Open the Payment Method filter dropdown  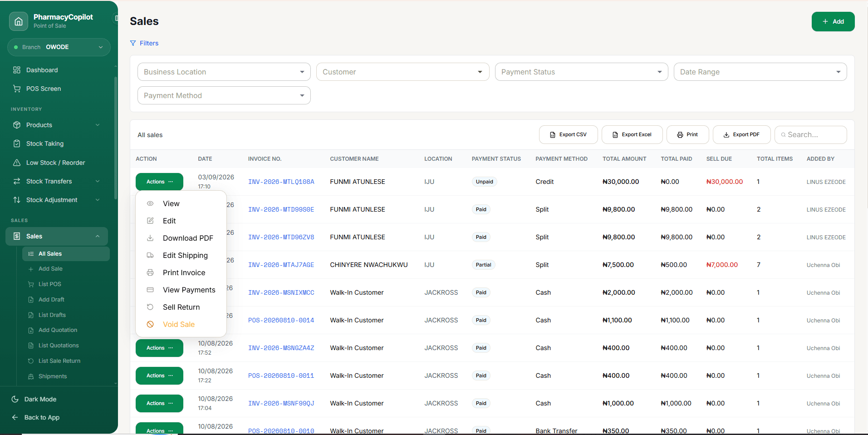point(224,95)
